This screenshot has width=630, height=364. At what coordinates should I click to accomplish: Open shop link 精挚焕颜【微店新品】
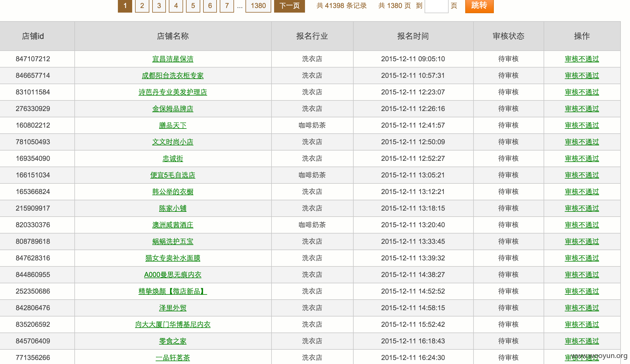pyautogui.click(x=173, y=291)
